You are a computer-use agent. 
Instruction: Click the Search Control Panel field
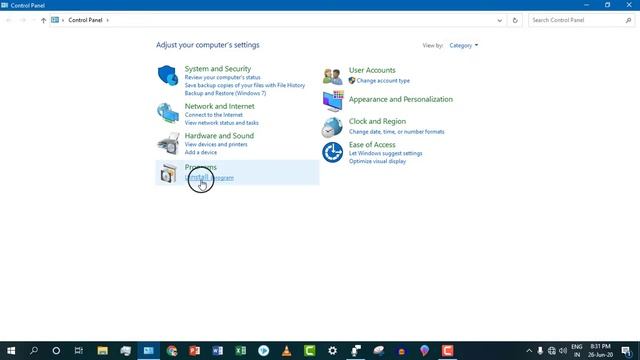(x=581, y=20)
